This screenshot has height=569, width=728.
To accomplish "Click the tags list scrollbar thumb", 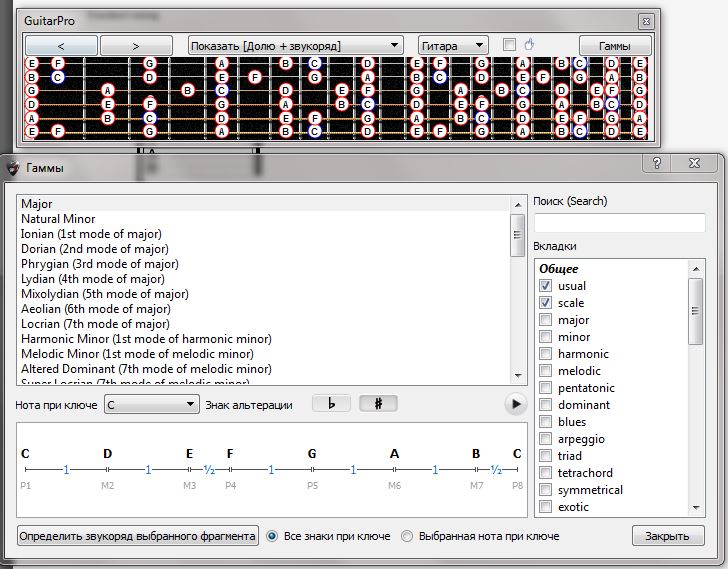I will 696,311.
